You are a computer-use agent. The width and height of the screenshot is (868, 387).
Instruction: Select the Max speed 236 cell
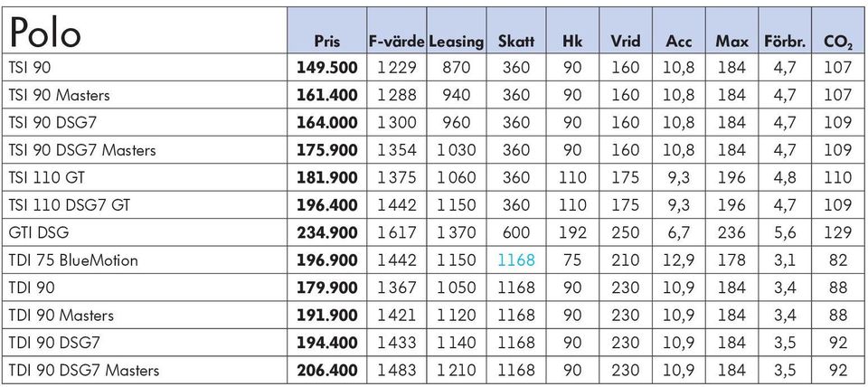731,232
